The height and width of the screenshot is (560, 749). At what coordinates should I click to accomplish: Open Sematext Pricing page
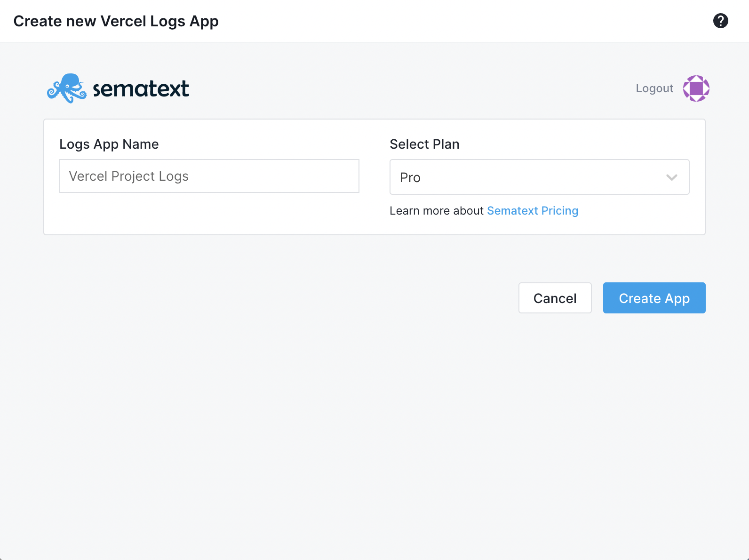[532, 210]
